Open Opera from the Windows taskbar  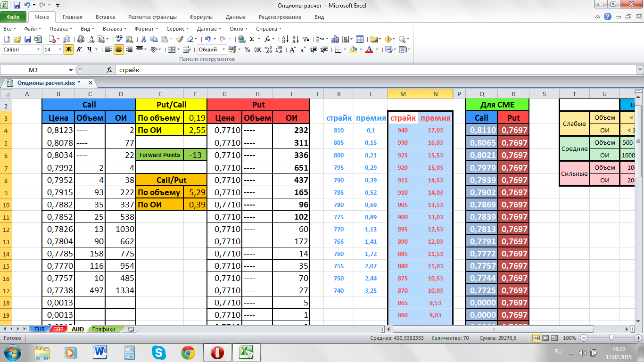pos(217,352)
